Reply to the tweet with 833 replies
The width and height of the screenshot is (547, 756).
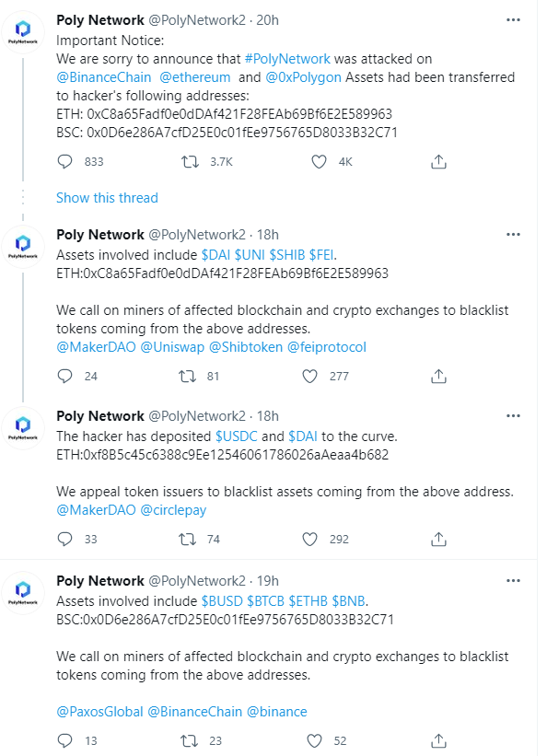(64, 161)
